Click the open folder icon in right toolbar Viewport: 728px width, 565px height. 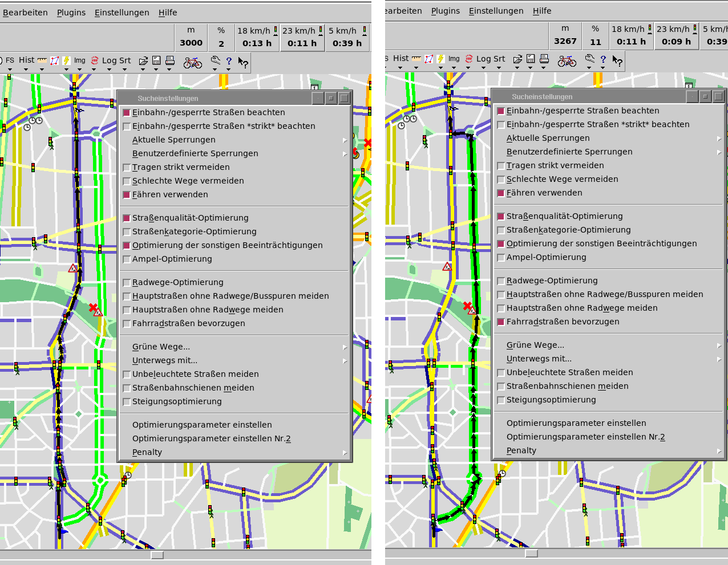pyautogui.click(x=517, y=59)
